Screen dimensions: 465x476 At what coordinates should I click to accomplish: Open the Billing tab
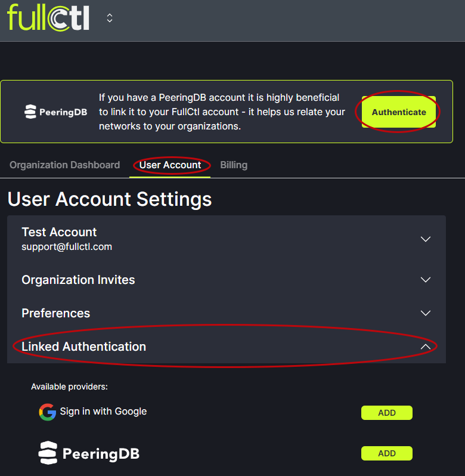coord(234,165)
